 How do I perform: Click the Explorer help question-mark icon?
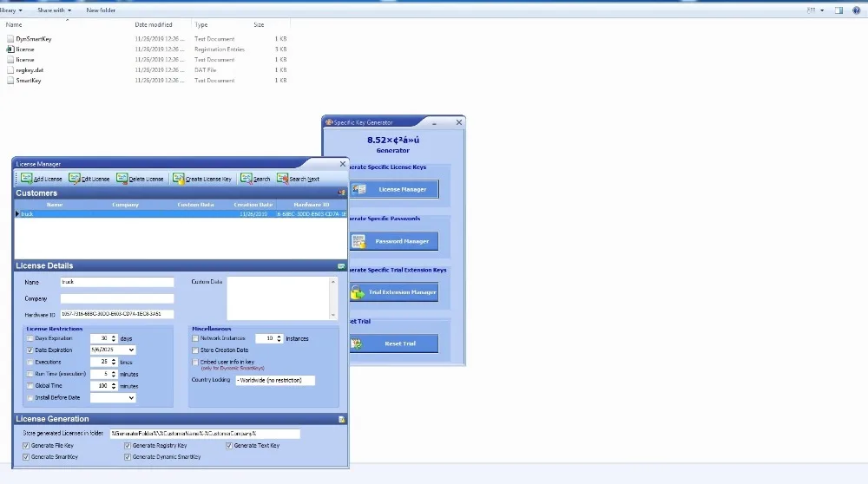[x=857, y=10]
